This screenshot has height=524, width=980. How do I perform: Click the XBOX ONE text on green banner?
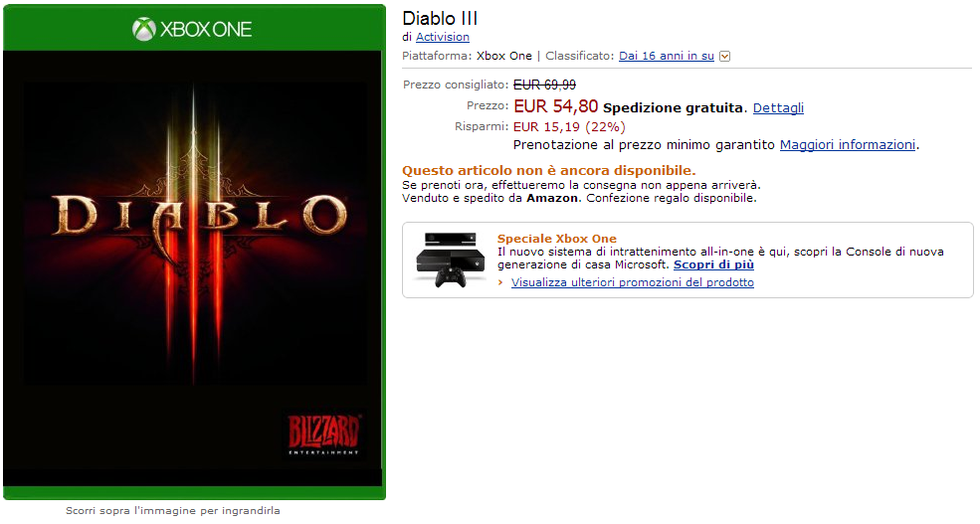click(206, 30)
